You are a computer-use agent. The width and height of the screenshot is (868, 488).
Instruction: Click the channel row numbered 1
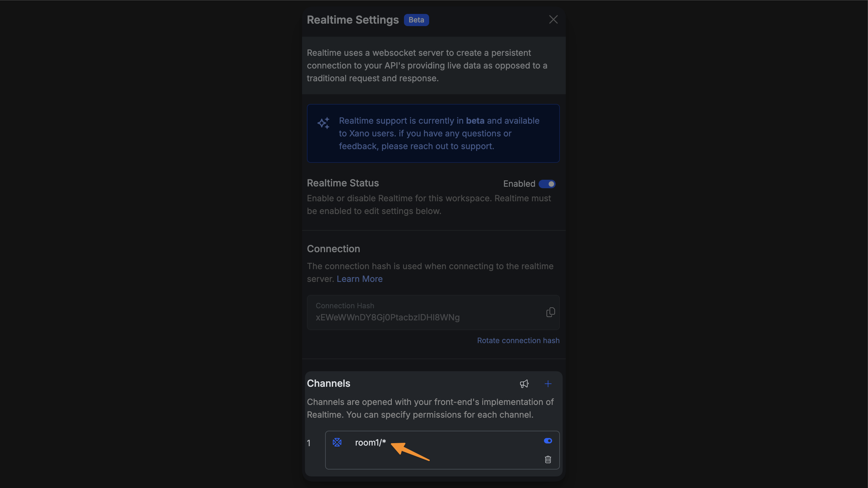tap(309, 443)
